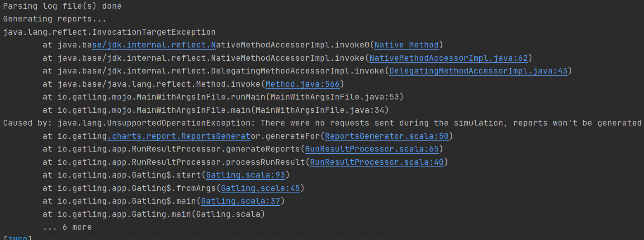644x240 pixels.
Task: Select the Parsing log file(s) done line
Action: pyautogui.click(x=62, y=6)
